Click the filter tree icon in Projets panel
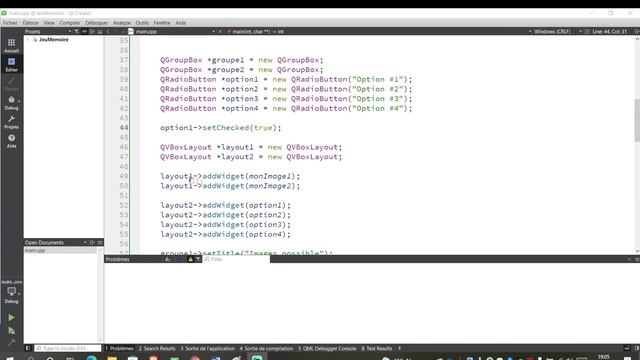Viewport: 640px width, 360px height. click(76, 31)
